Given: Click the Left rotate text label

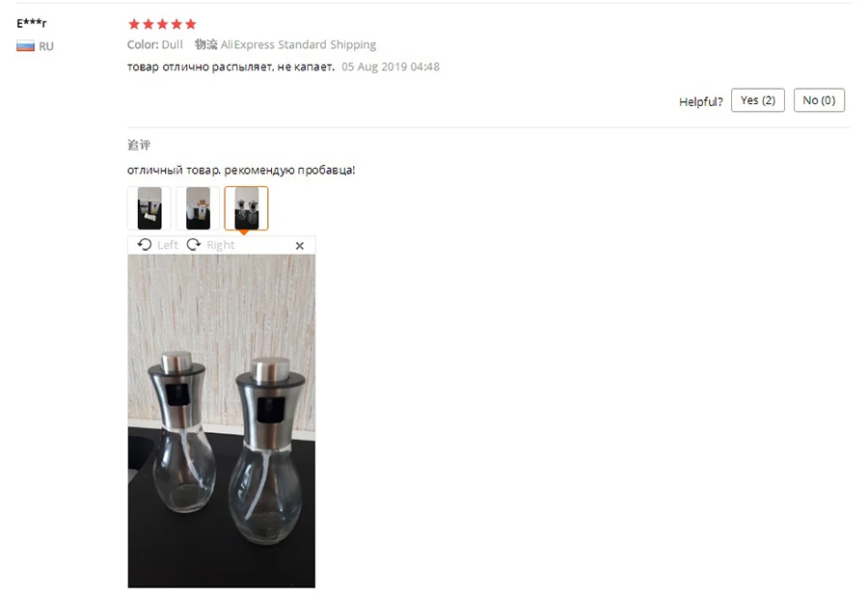Looking at the screenshot, I should [x=167, y=245].
